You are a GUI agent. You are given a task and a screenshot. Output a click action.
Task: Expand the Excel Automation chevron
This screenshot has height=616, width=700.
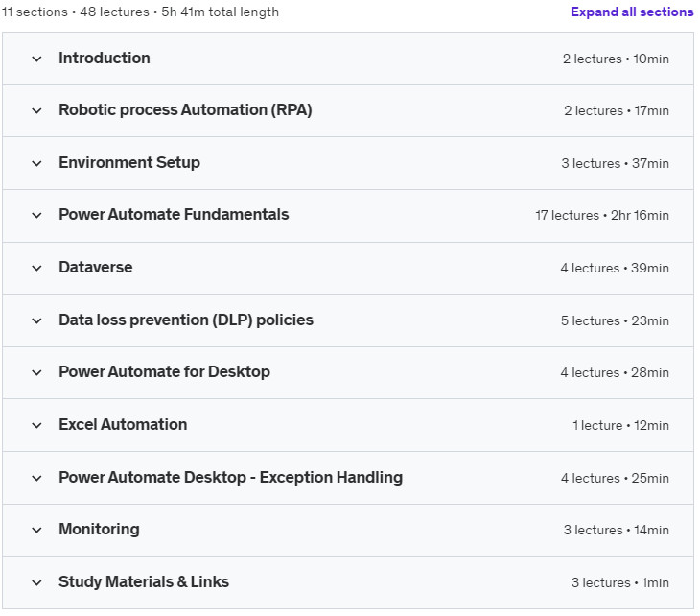[37, 425]
